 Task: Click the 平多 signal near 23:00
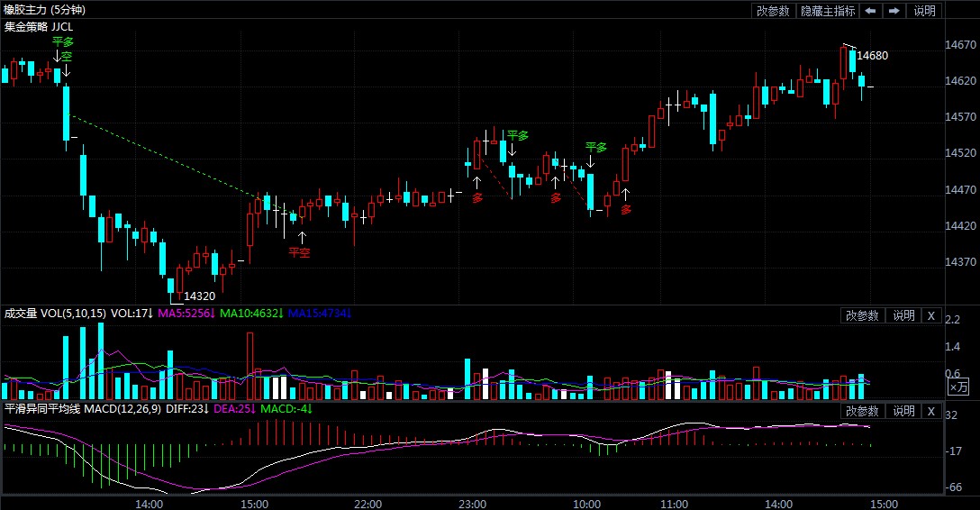point(518,135)
